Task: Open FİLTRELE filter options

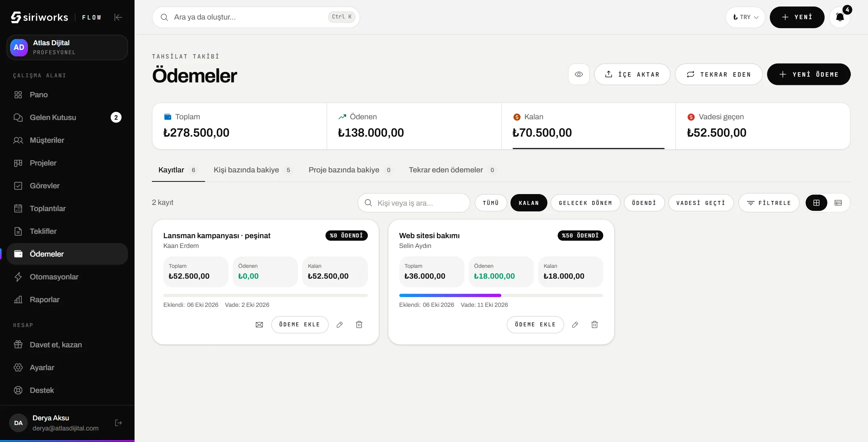Action: 769,203
